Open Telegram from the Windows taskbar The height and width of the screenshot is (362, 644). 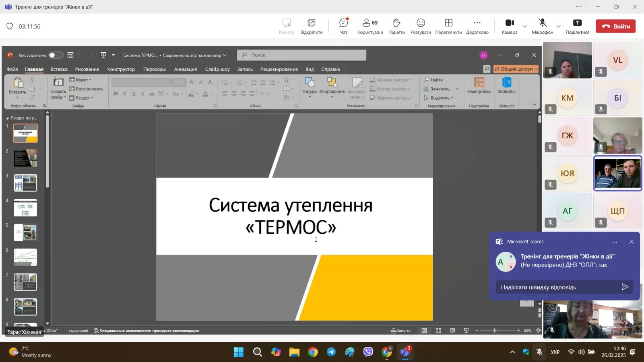[x=331, y=352]
